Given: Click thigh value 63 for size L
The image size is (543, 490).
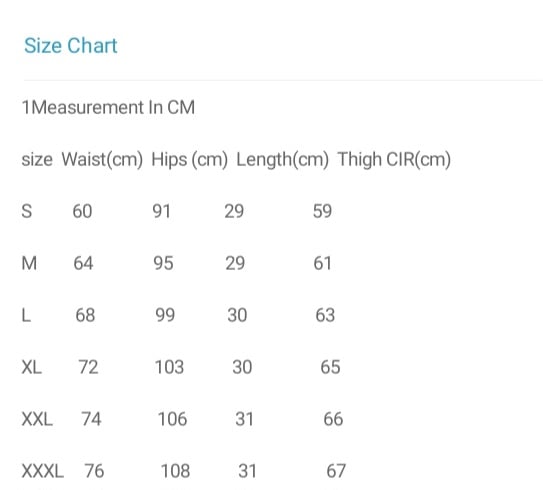Looking at the screenshot, I should tap(325, 315).
